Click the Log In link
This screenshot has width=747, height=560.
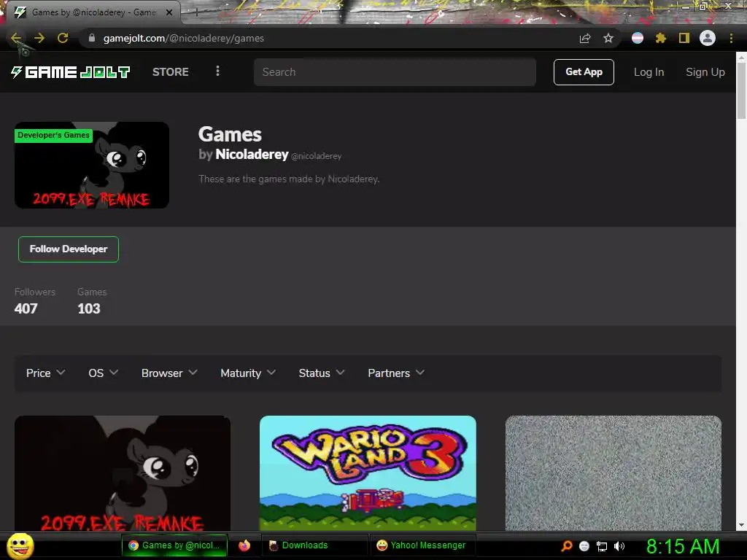(649, 72)
